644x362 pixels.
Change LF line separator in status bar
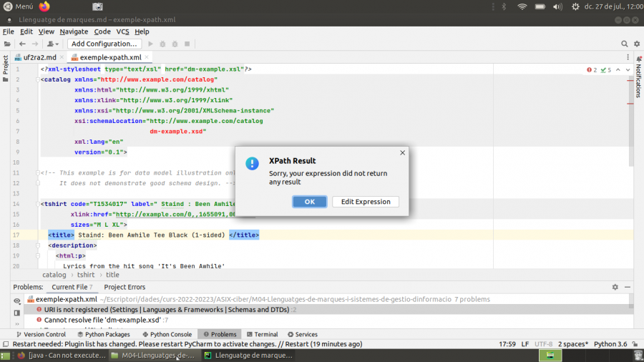pos(525,344)
